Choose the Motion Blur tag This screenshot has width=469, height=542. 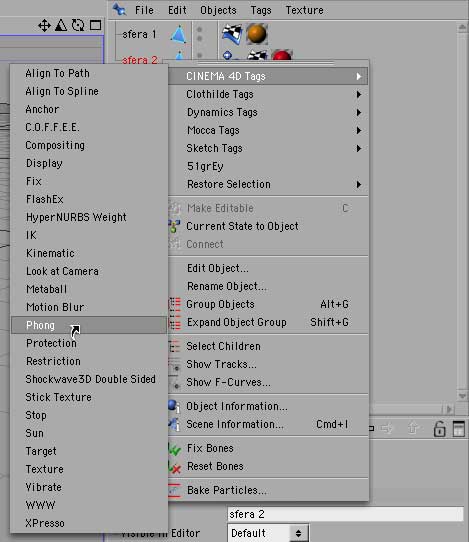click(89, 307)
